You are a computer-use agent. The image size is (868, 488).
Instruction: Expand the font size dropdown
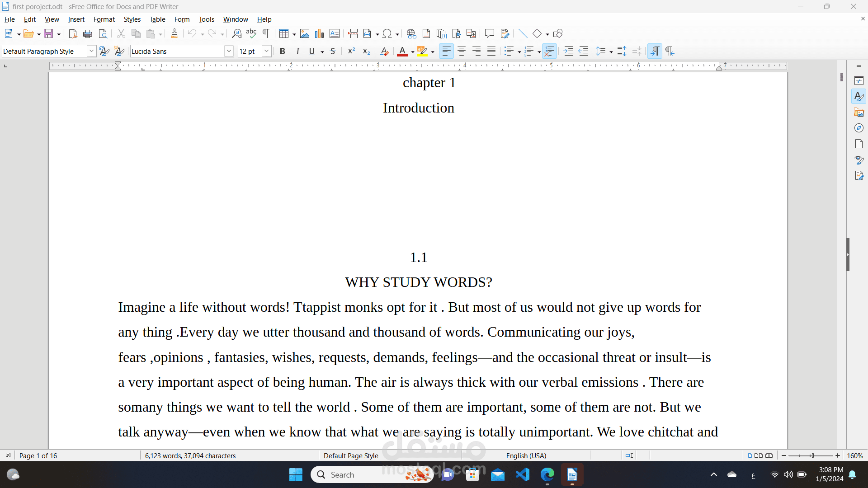(x=266, y=52)
